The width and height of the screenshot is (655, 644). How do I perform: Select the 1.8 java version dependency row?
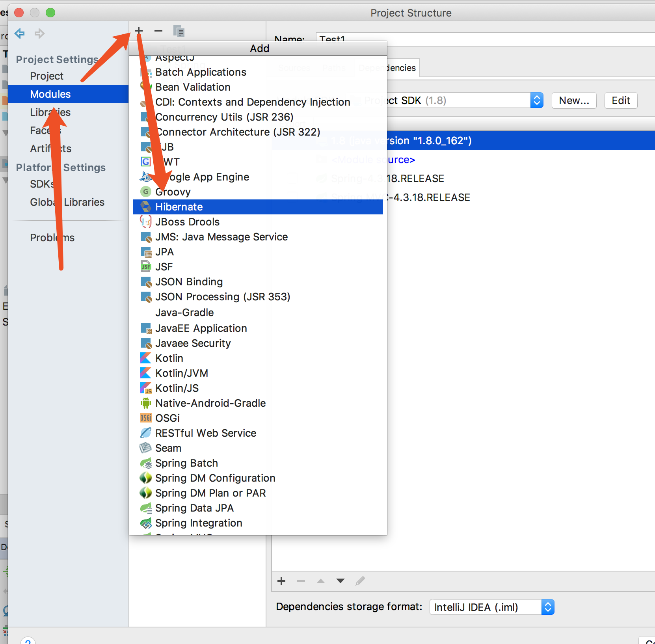tap(463, 141)
